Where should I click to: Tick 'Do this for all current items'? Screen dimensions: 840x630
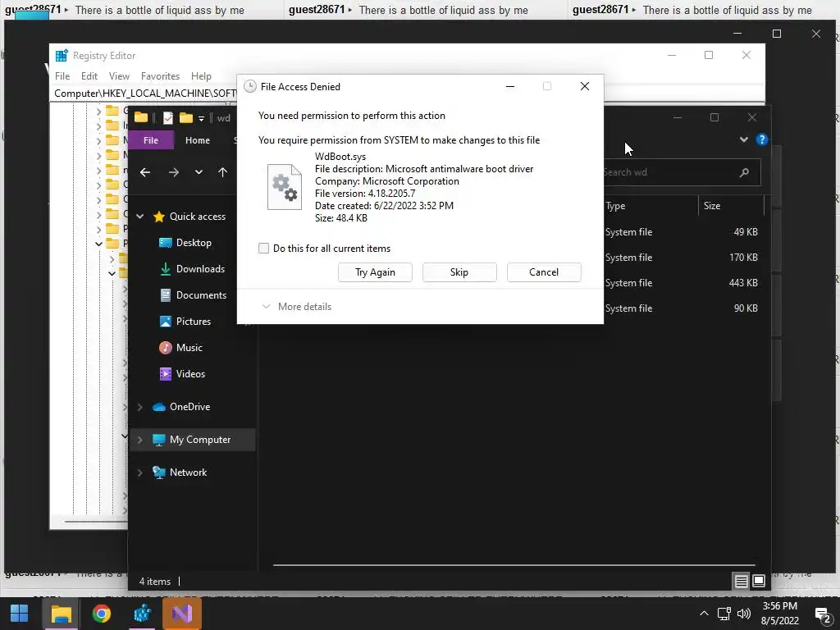[263, 248]
